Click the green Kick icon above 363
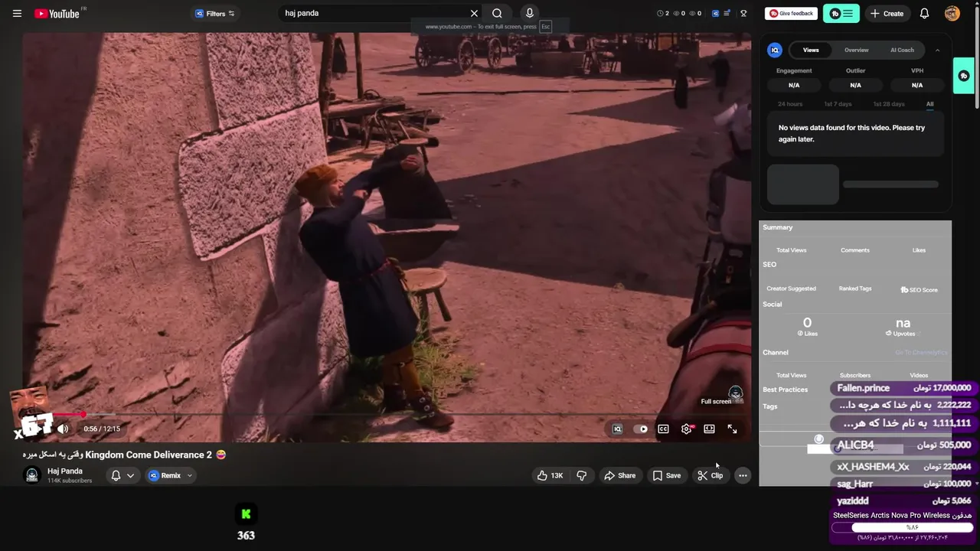 246,514
